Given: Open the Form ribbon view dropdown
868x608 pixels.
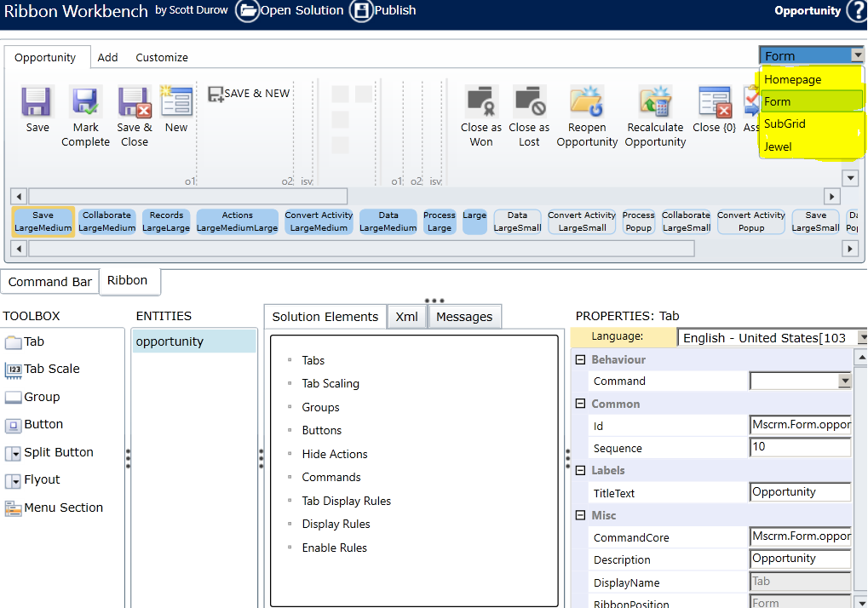Looking at the screenshot, I should pos(859,54).
